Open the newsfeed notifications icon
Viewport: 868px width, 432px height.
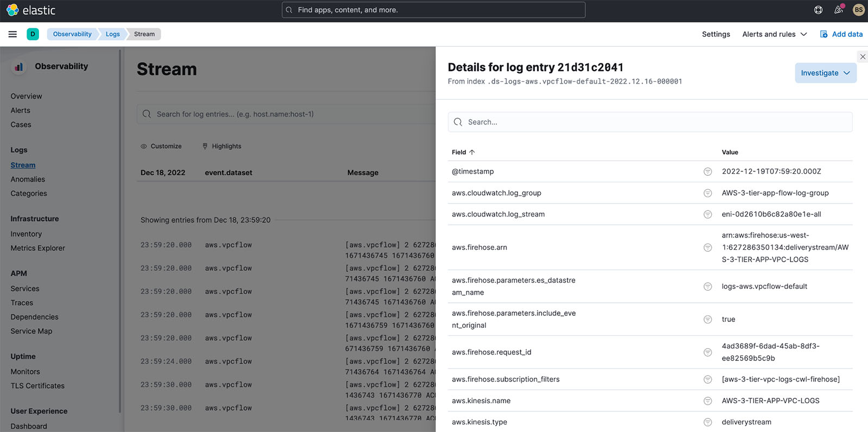838,10
